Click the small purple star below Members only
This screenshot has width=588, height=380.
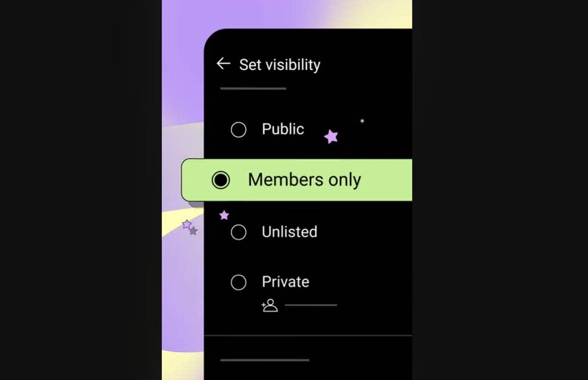224,215
